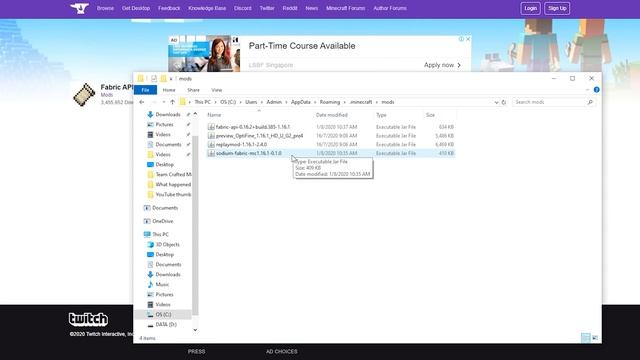
Task: Select OS (C:) drive in navigation pane
Action: [159, 315]
